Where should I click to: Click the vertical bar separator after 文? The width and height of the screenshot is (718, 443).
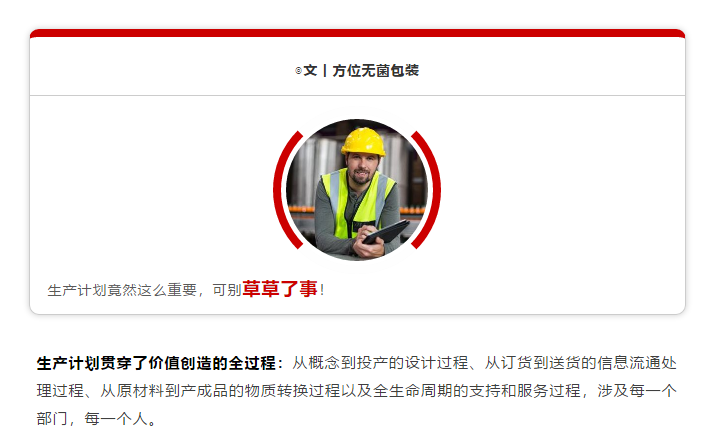coord(325,71)
